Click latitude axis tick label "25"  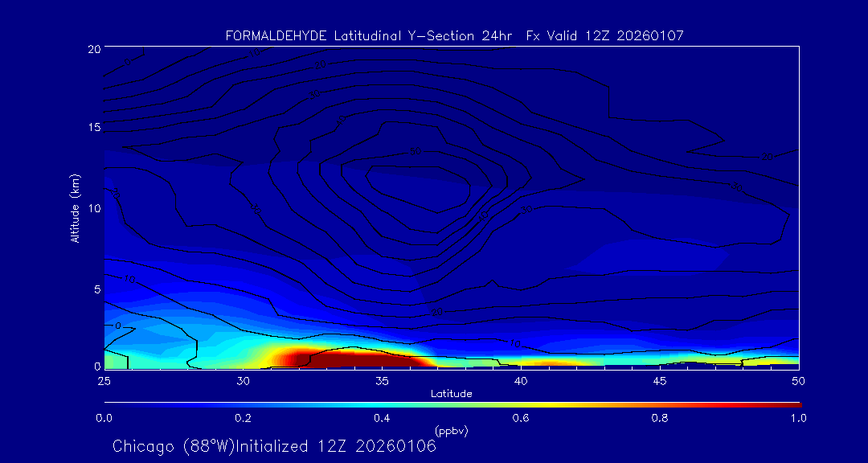[104, 380]
